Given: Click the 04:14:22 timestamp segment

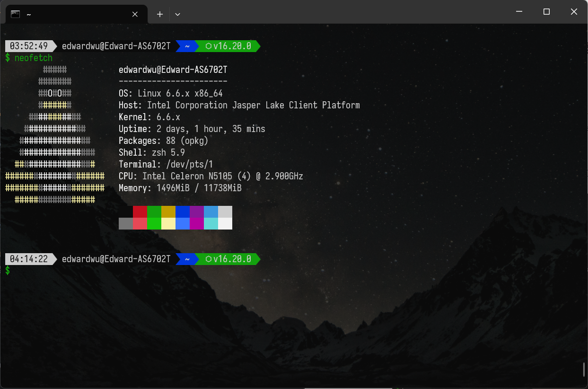Looking at the screenshot, I should [x=29, y=259].
